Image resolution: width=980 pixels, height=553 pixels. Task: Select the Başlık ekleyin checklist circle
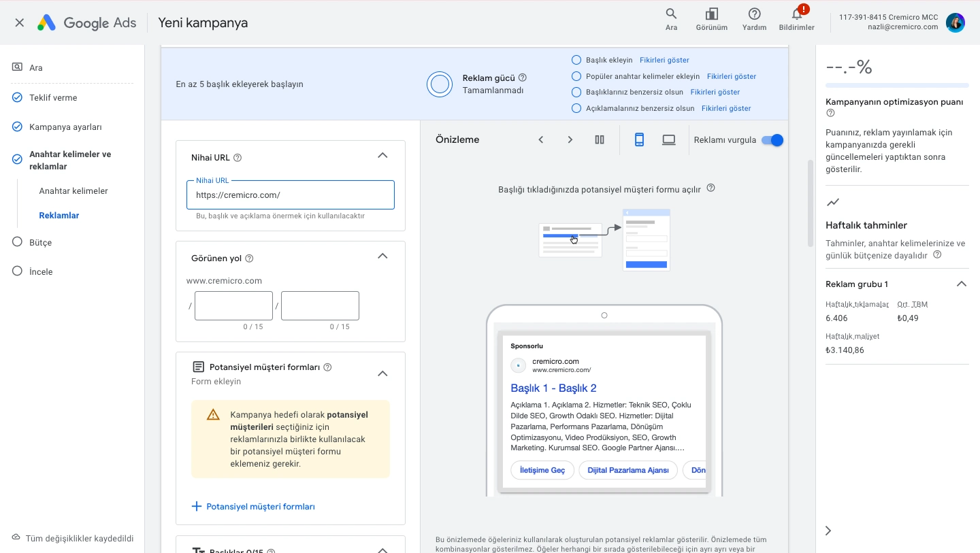576,60
